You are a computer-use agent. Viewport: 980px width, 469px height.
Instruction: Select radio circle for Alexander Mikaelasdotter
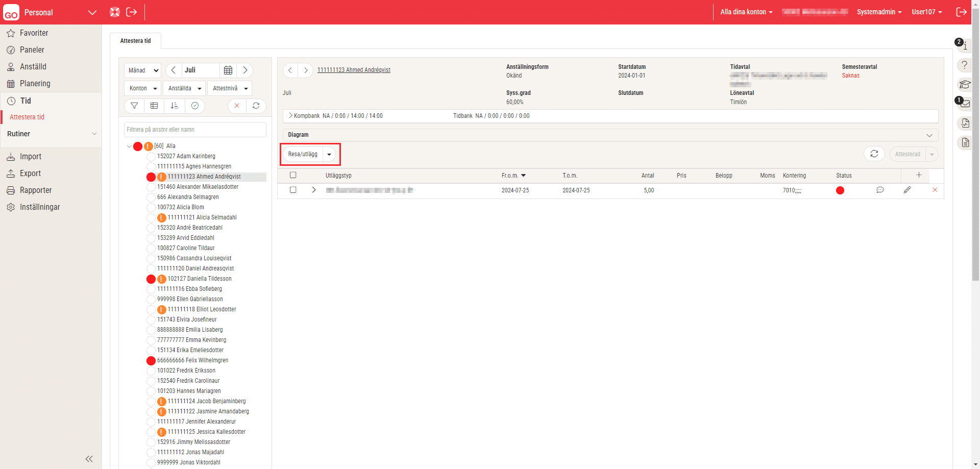click(x=151, y=187)
